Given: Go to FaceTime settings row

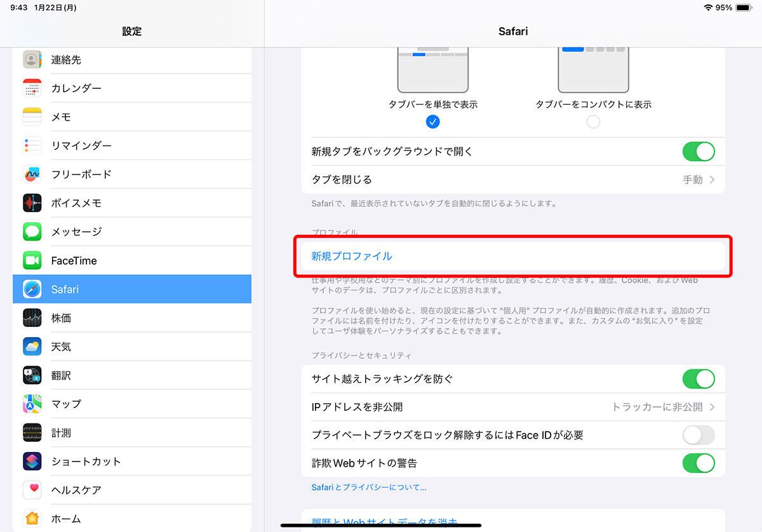Looking at the screenshot, I should coord(132,260).
